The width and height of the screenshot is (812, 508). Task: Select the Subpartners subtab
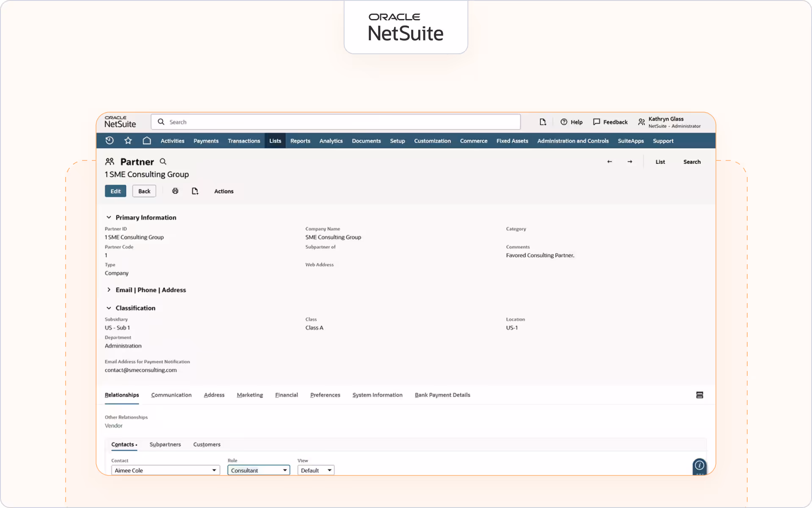tap(165, 444)
